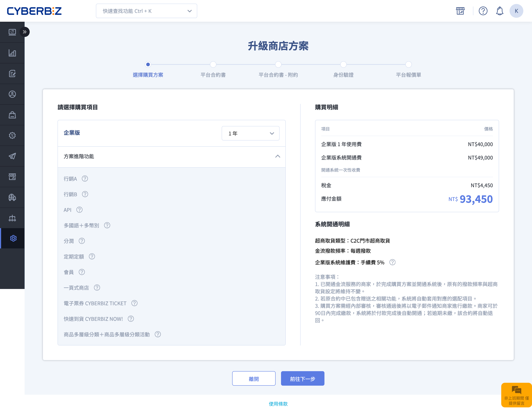Select the 平台合約書 - 附約 step

(x=278, y=65)
